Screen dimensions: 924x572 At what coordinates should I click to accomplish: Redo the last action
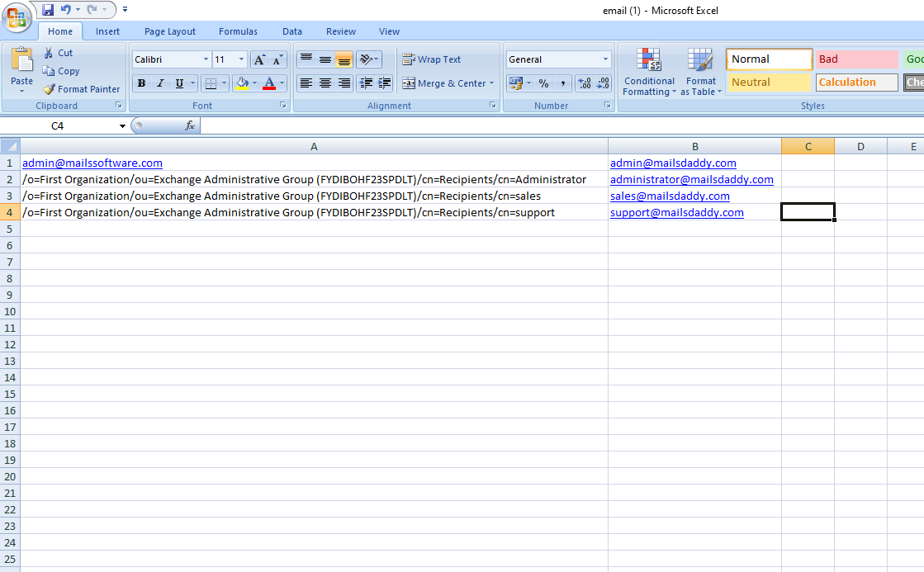pyautogui.click(x=92, y=9)
